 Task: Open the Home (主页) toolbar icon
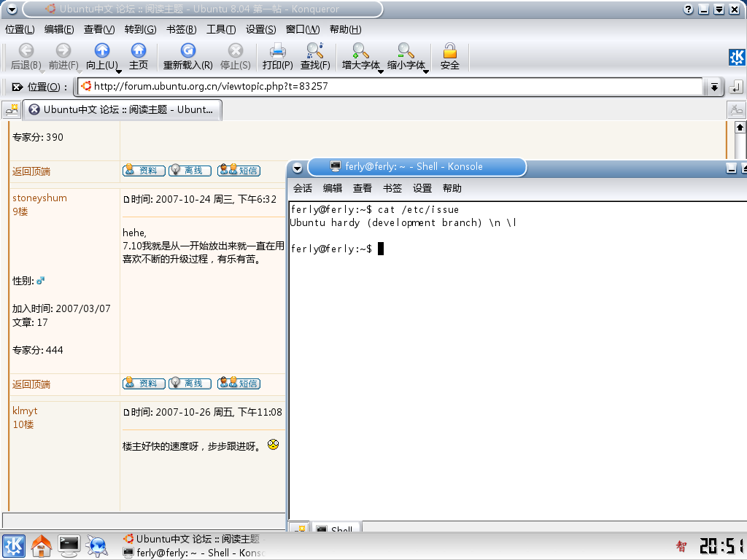click(x=138, y=50)
